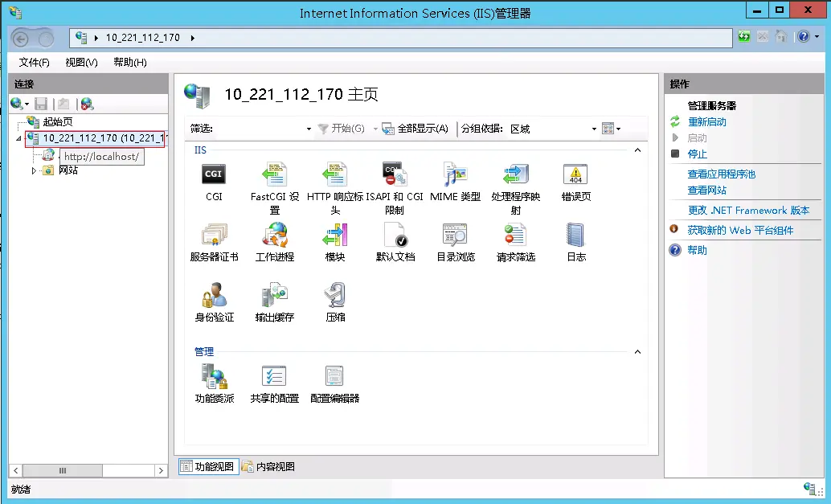The width and height of the screenshot is (831, 504).
Task: Collapse the IIS section group
Action: coord(637,150)
